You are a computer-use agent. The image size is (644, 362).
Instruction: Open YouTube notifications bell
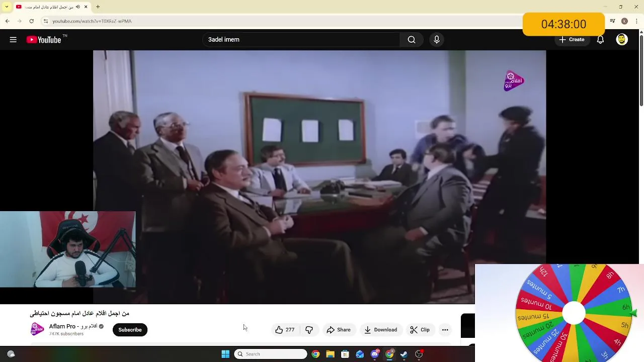pyautogui.click(x=600, y=40)
